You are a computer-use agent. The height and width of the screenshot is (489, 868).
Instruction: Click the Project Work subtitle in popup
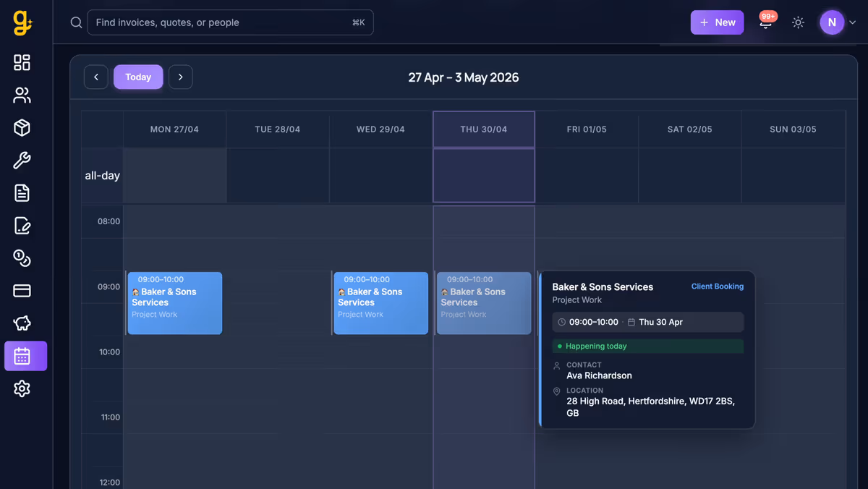coord(577,300)
